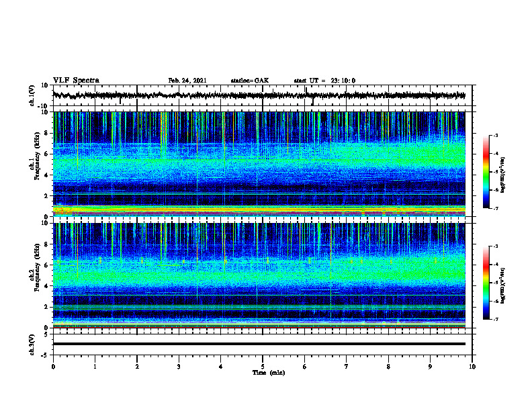Click the "-3" label on the ch.1 color bar
The image size is (532, 411).
[495, 135]
